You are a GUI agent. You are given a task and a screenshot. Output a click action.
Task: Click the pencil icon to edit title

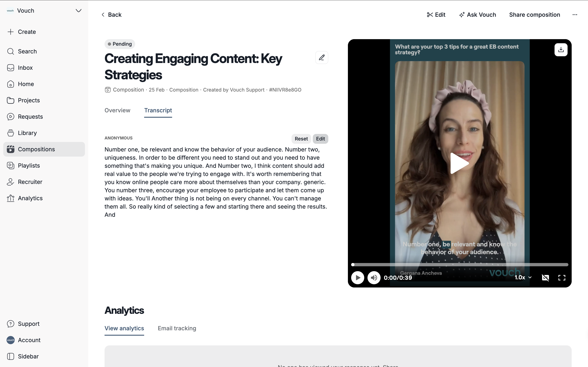(x=321, y=57)
